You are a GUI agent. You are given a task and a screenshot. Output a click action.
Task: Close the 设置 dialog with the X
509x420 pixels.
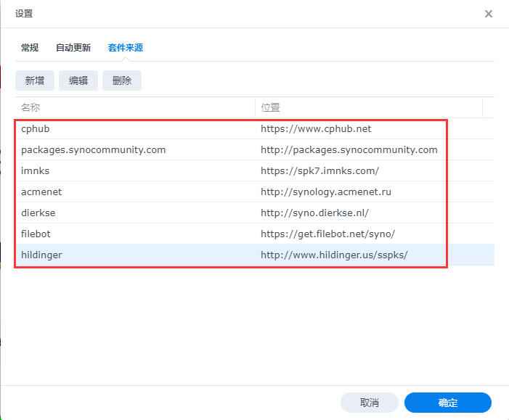(x=488, y=14)
